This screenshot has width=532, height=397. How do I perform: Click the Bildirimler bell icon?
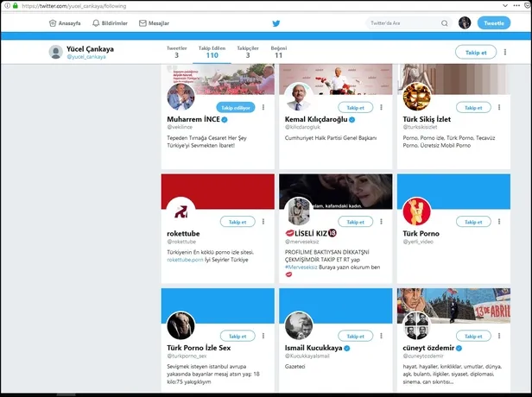(x=96, y=23)
